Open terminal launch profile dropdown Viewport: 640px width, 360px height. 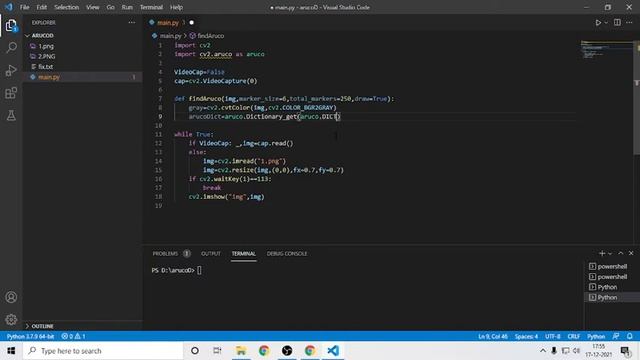[610, 254]
